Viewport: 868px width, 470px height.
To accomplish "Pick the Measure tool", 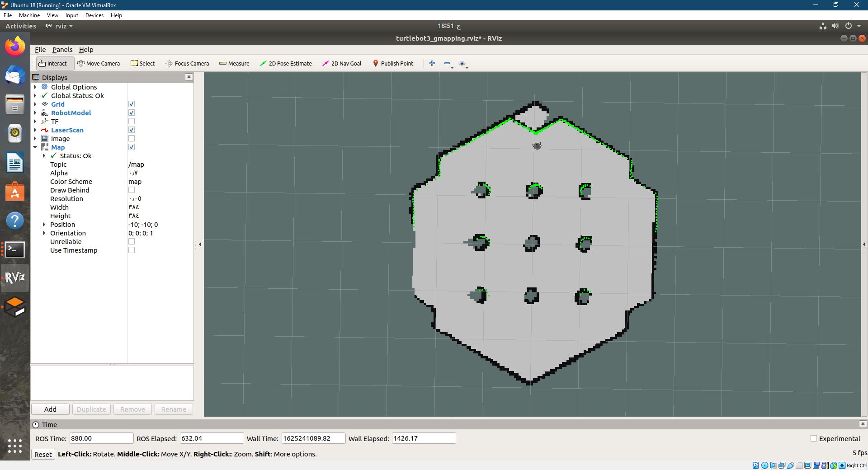I will point(234,63).
